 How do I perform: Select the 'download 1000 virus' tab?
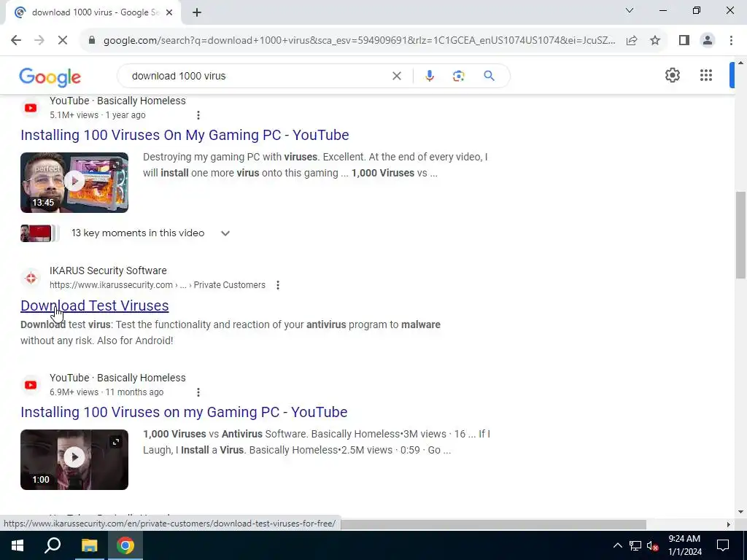(x=93, y=13)
